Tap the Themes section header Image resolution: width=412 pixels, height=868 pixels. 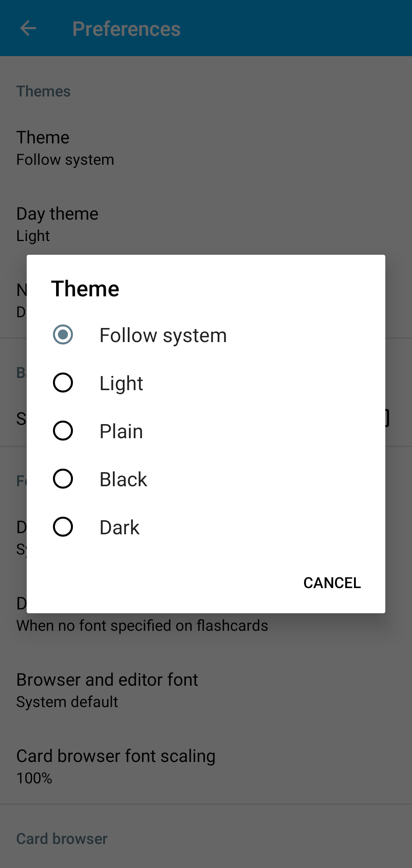point(43,91)
